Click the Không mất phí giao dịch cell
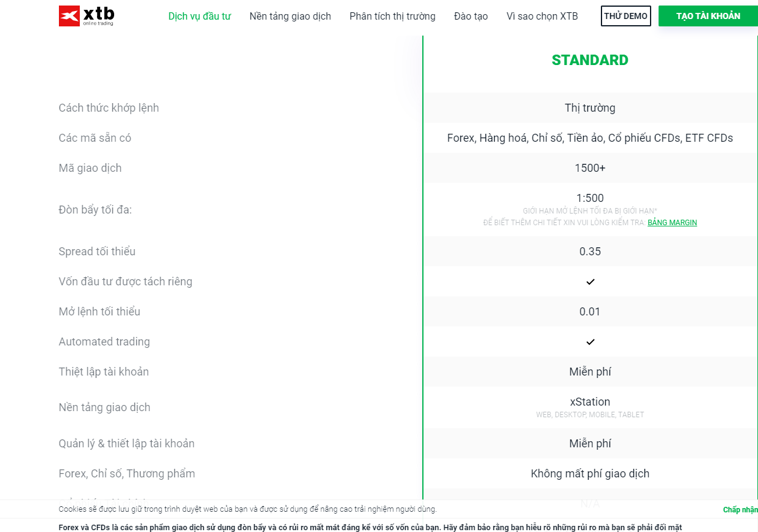The height and width of the screenshot is (532, 758). (590, 474)
